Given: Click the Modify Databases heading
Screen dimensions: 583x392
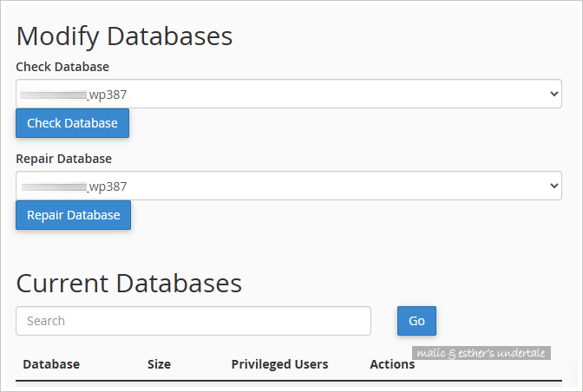Looking at the screenshot, I should 124,36.
